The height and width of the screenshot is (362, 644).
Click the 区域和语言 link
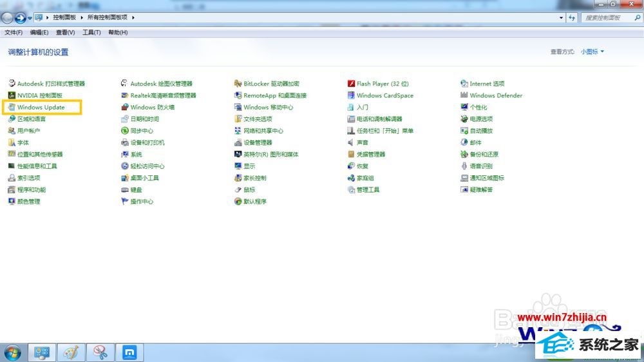pyautogui.click(x=31, y=119)
